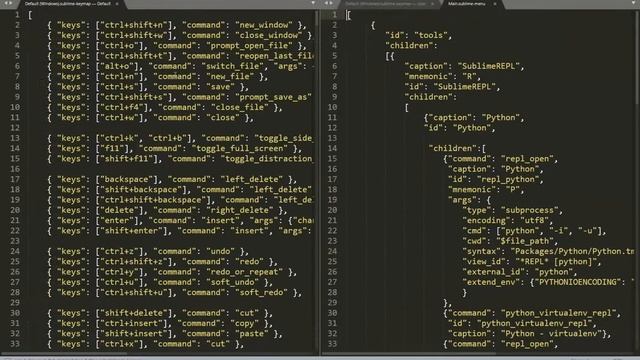Click the "PYTHONIOENCODING" text
The image size is (640, 360).
577,282
